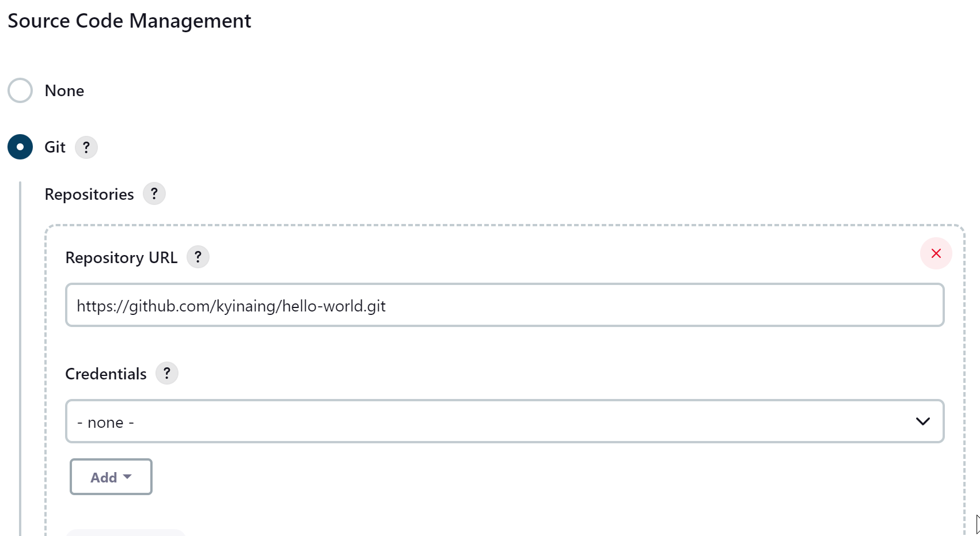Expand the Add credentials menu
The image size is (980, 536).
pyautogui.click(x=111, y=477)
